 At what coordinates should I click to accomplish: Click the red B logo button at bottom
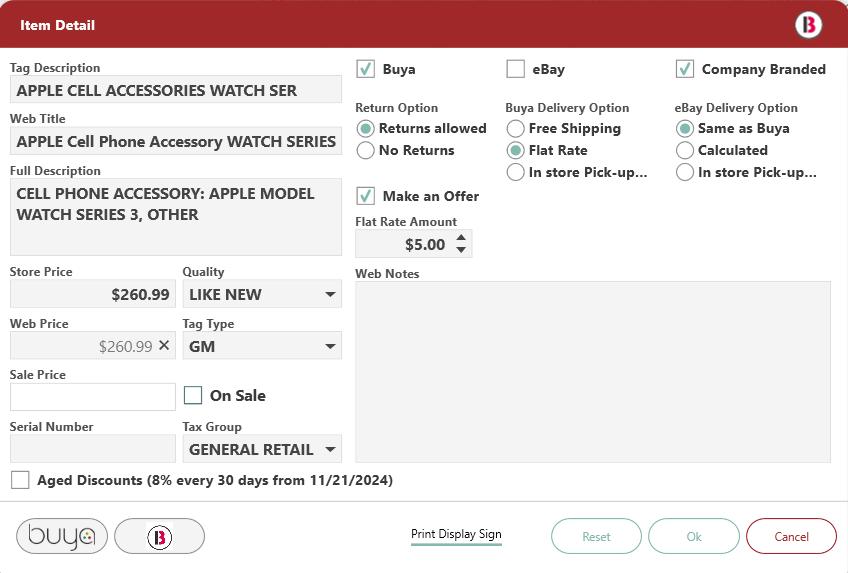coord(159,536)
